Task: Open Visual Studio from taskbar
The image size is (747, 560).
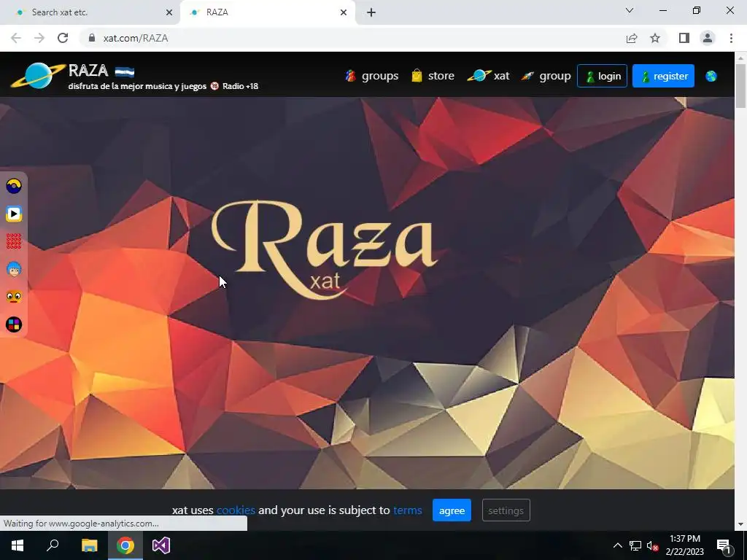Action: click(161, 545)
